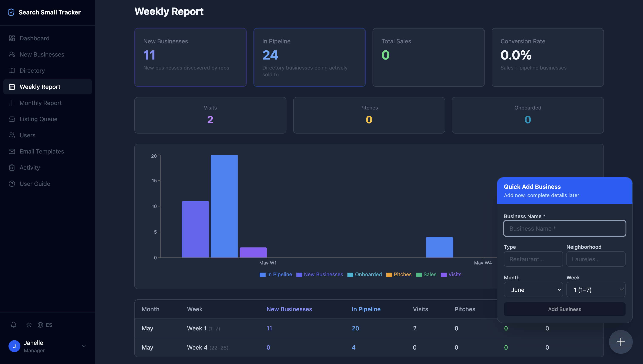The image size is (643, 364).
Task: Toggle light theme sun icon
Action: [x=29, y=325]
